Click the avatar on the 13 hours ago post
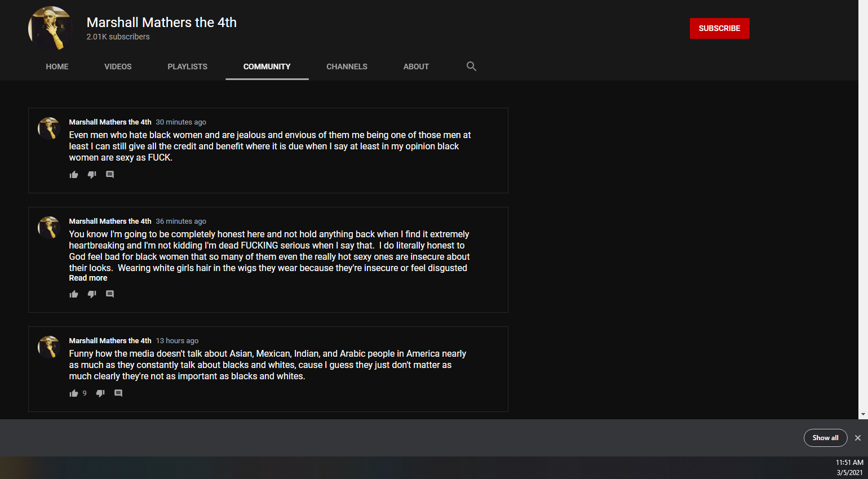This screenshot has width=868, height=479. click(x=49, y=347)
